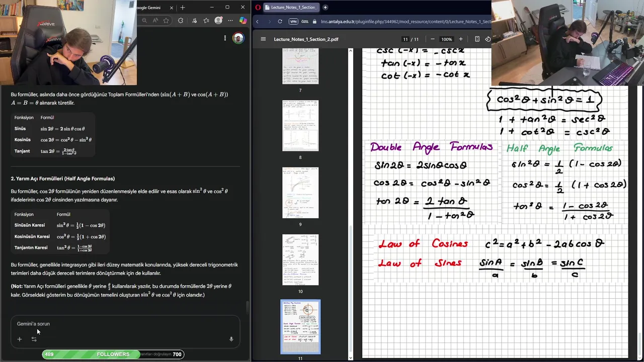This screenshot has height=362, width=644.
Task: Click the 'Kosinüsün Karesi' table row
Action: 60,236
